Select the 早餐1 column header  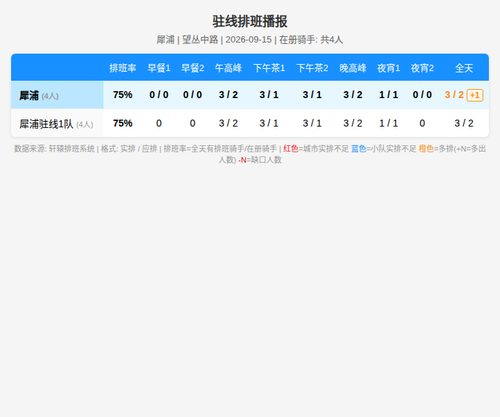coord(159,68)
